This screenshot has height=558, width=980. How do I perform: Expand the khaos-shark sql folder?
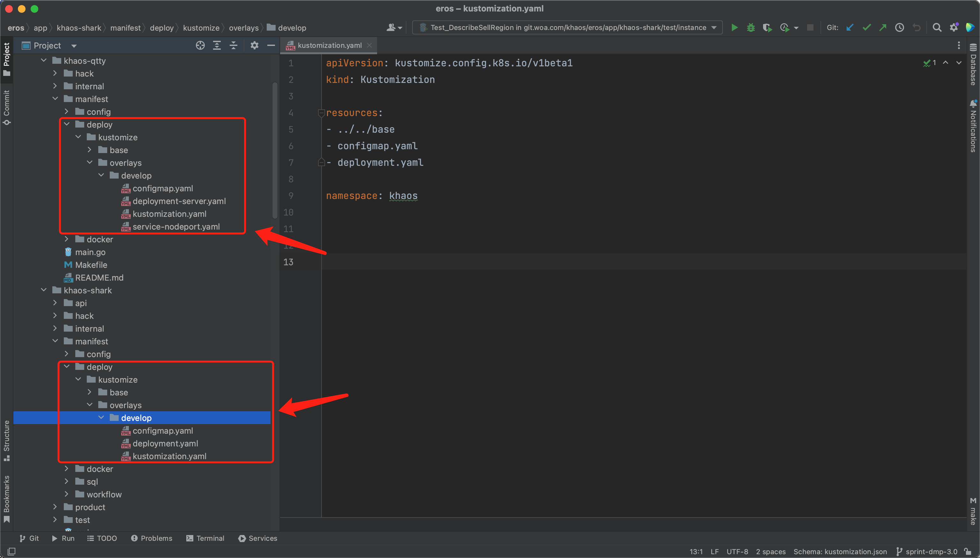[x=67, y=481]
